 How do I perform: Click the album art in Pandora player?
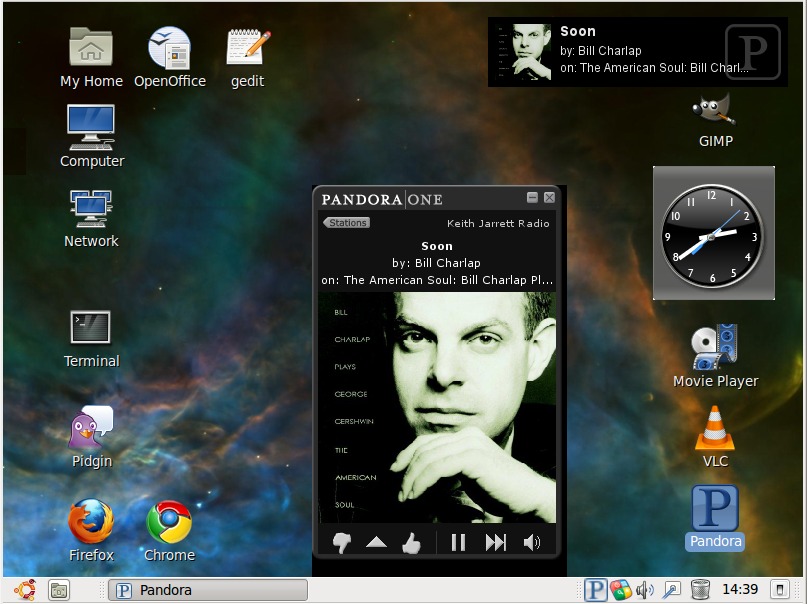tap(437, 407)
